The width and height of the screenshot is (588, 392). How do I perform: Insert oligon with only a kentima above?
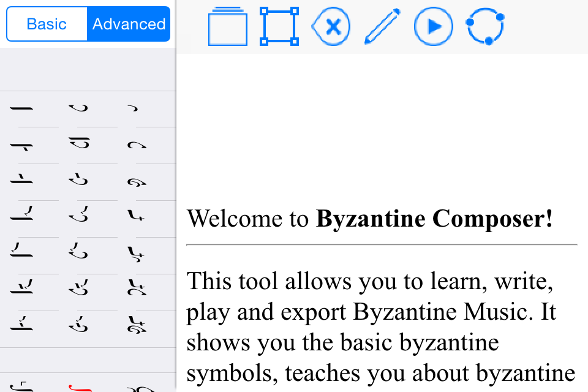21,179
